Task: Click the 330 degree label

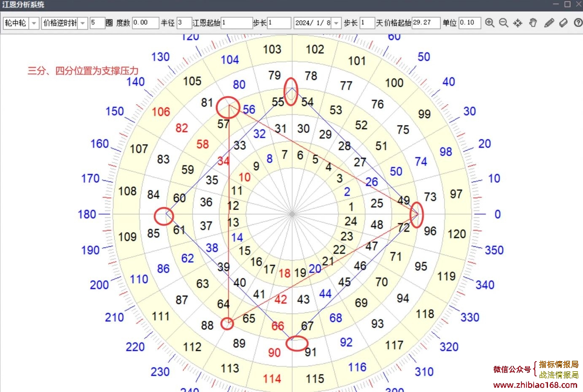Action: pyautogui.click(x=470, y=317)
